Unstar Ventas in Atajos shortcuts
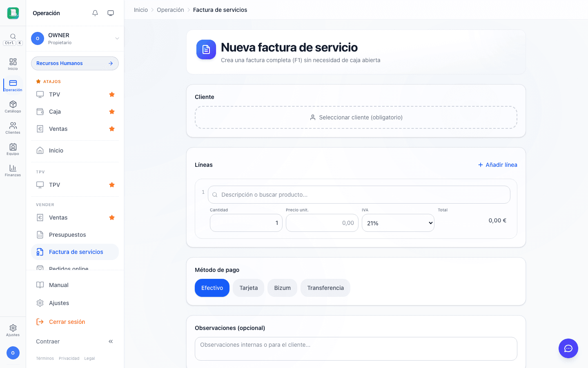The image size is (588, 368). (x=112, y=129)
